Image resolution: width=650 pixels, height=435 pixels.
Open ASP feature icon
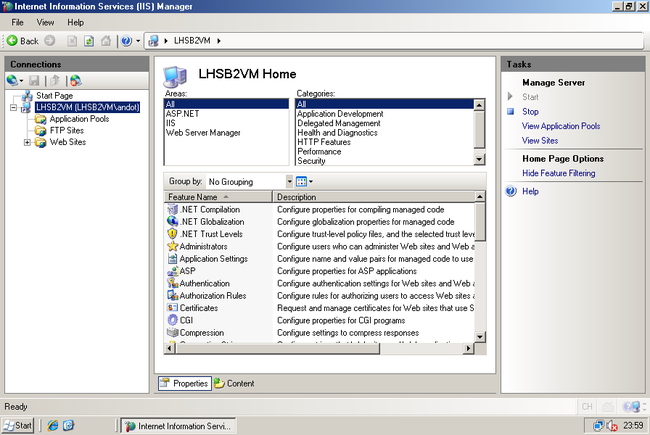coord(172,271)
